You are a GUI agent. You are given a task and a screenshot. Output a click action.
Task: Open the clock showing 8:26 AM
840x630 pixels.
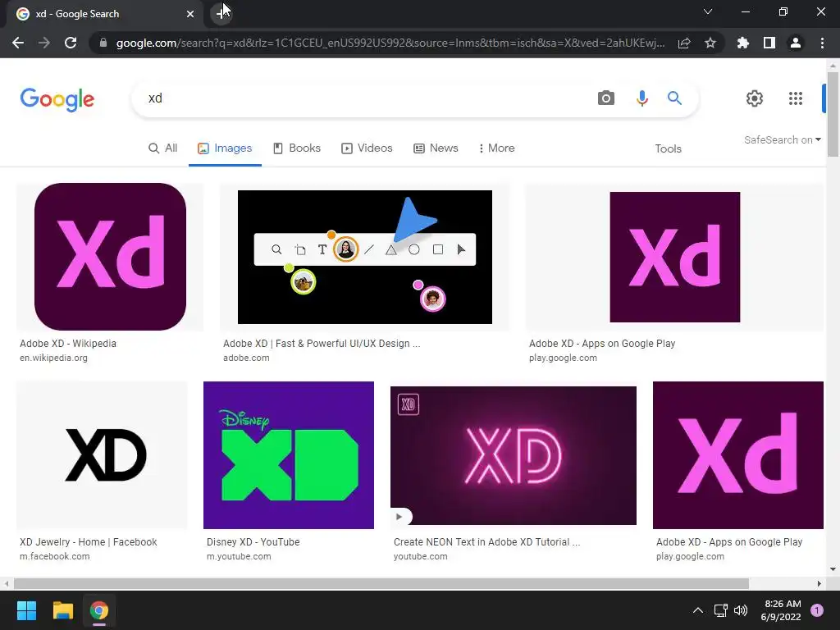point(781,610)
